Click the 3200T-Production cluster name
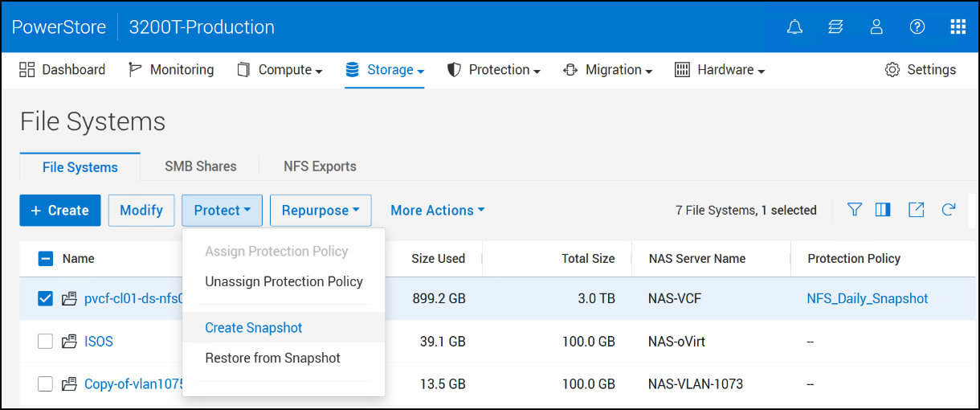980x410 pixels. pos(202,27)
